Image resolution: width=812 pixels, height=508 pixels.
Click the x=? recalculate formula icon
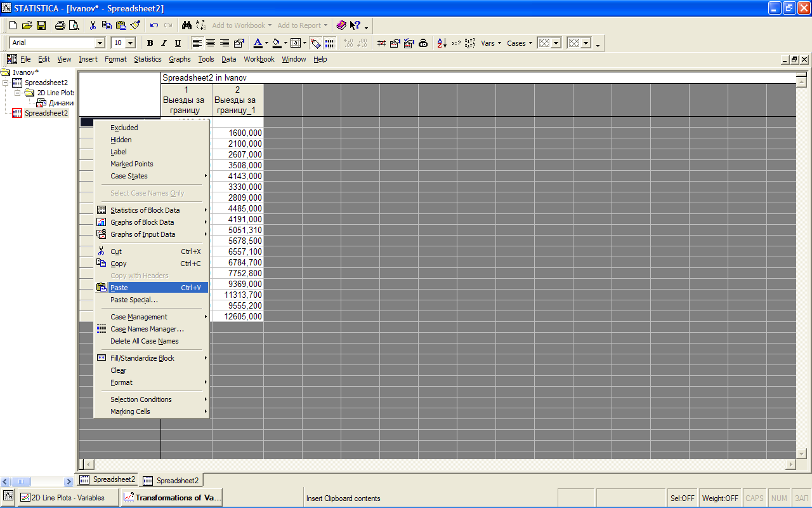click(456, 43)
